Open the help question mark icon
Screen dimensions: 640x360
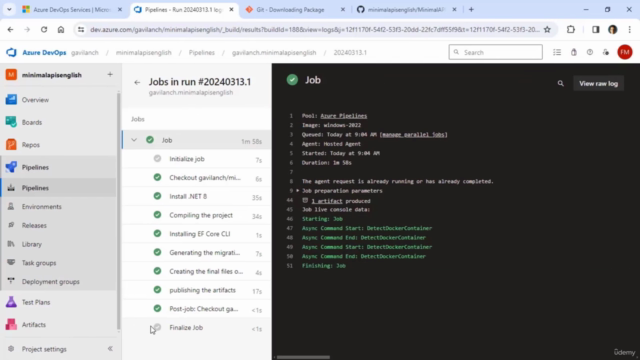coord(590,52)
